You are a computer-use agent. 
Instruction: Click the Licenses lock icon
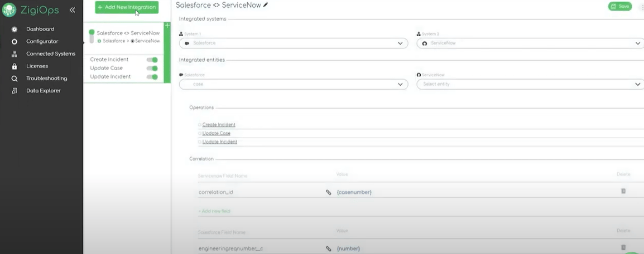click(x=15, y=66)
